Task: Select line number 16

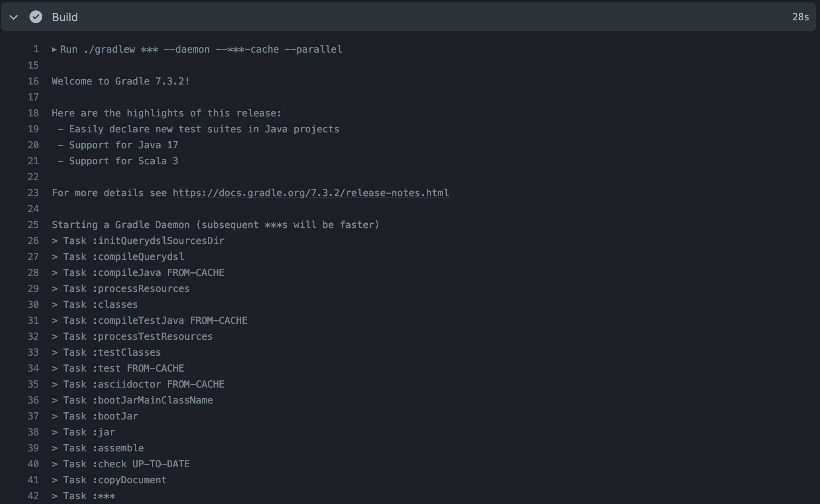Action: [x=33, y=81]
